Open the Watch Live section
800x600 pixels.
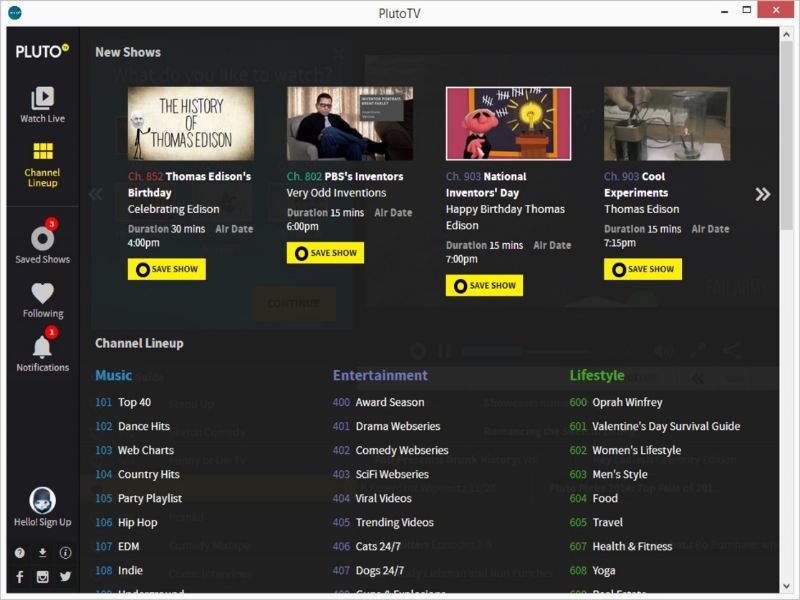pyautogui.click(x=42, y=99)
